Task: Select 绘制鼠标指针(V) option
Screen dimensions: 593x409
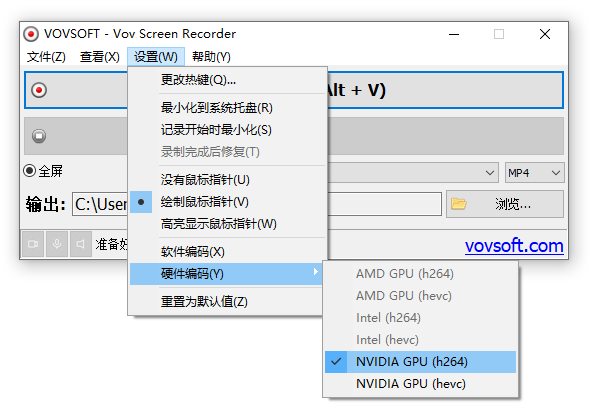Action: point(228,202)
